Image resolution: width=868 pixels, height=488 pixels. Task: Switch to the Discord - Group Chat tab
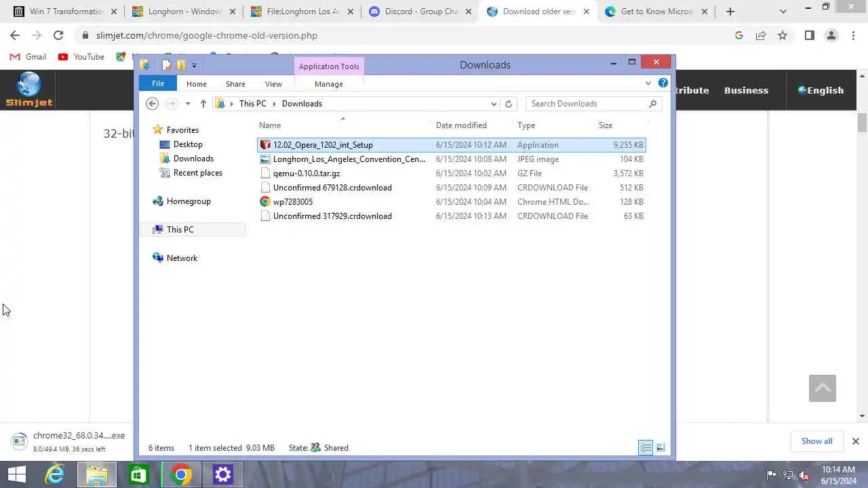pyautogui.click(x=420, y=12)
